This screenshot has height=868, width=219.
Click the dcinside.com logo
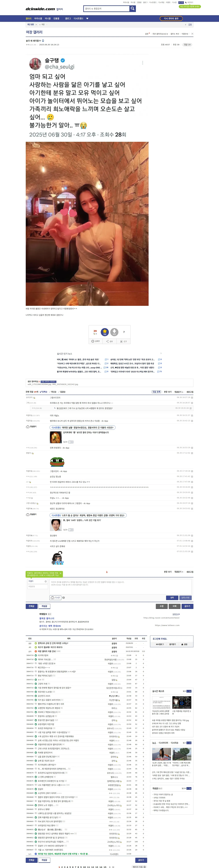(x=40, y=9)
